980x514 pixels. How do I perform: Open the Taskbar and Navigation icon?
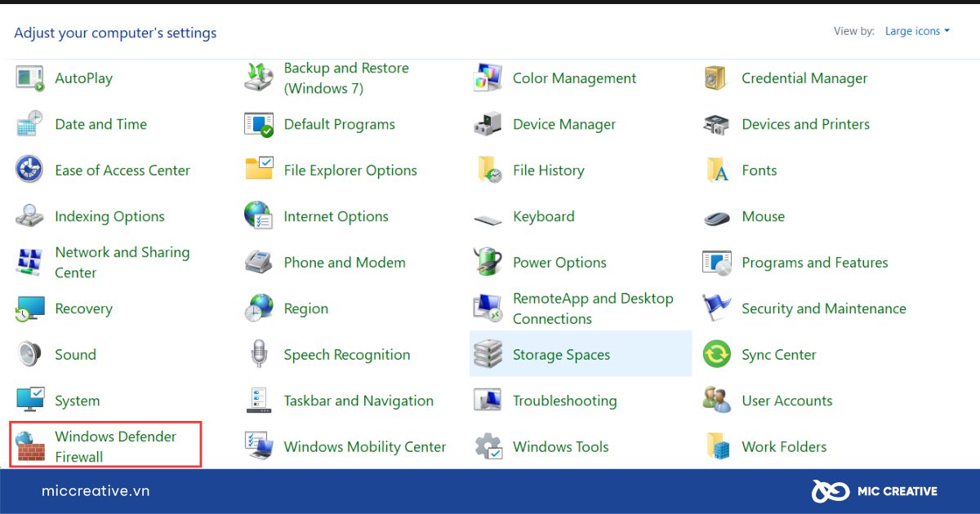259,401
